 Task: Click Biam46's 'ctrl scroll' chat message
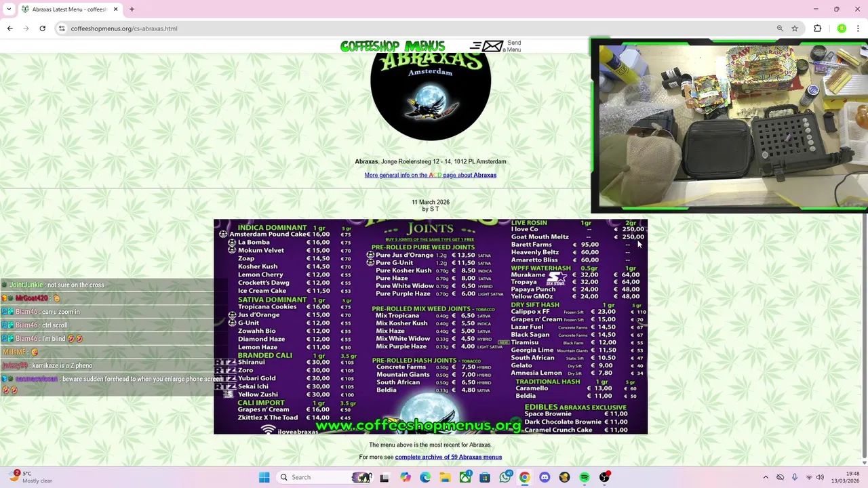click(x=35, y=325)
